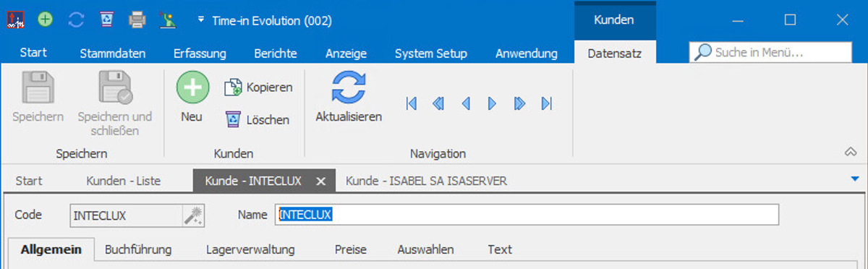Image resolution: width=868 pixels, height=269 pixels.
Task: Close the Kunde - INTECLUX tab
Action: tap(322, 181)
